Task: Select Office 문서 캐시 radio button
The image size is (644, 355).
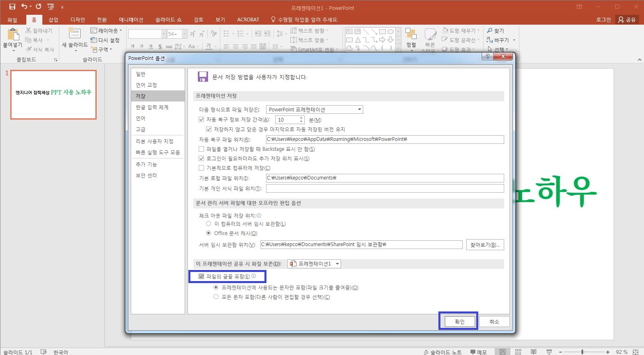Action: coord(208,233)
